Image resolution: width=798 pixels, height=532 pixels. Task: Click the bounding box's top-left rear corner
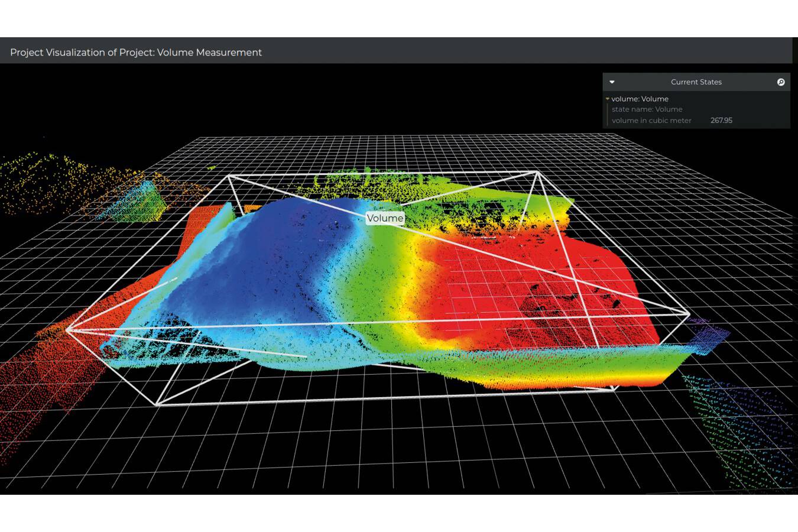pos(229,176)
